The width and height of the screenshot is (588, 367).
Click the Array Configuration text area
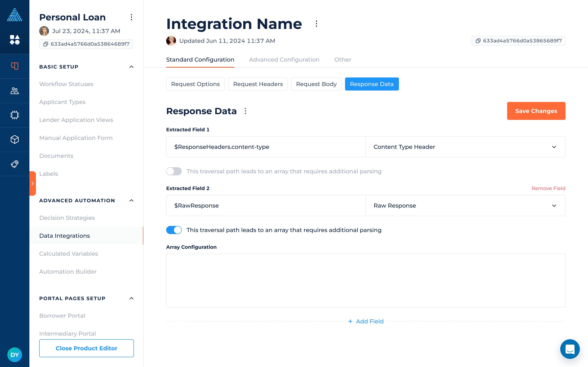pyautogui.click(x=365, y=280)
